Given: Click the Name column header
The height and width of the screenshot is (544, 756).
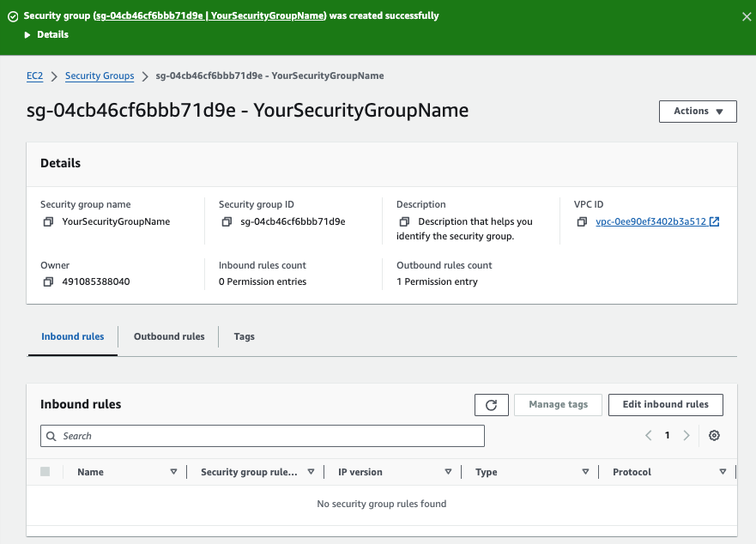Looking at the screenshot, I should [90, 472].
